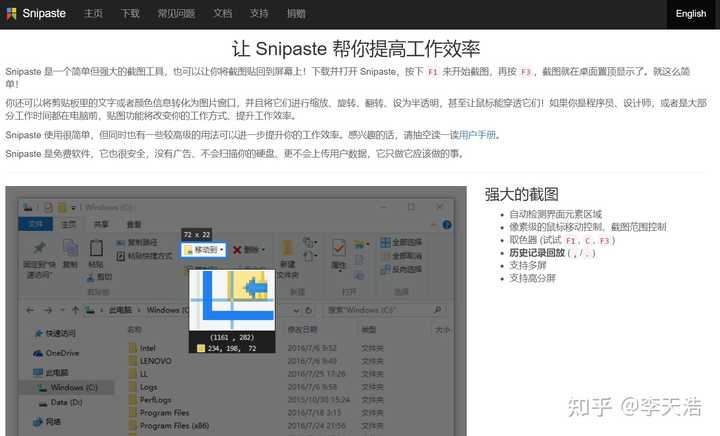The height and width of the screenshot is (436, 720).
Task: Follow the 用户手册 hyperlink
Action: 478,135
